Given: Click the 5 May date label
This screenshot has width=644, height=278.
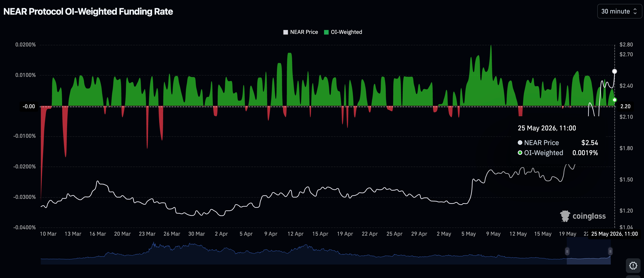Looking at the screenshot, I should coord(469,234).
